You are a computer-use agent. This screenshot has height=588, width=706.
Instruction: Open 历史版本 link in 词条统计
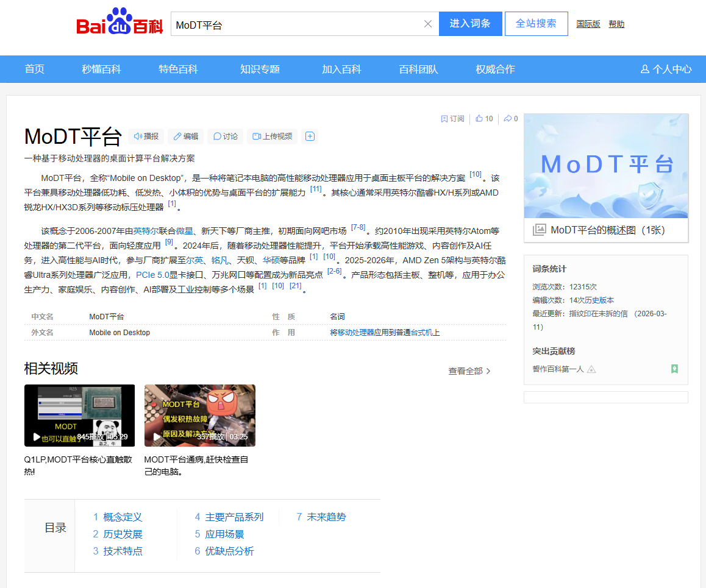(599, 300)
